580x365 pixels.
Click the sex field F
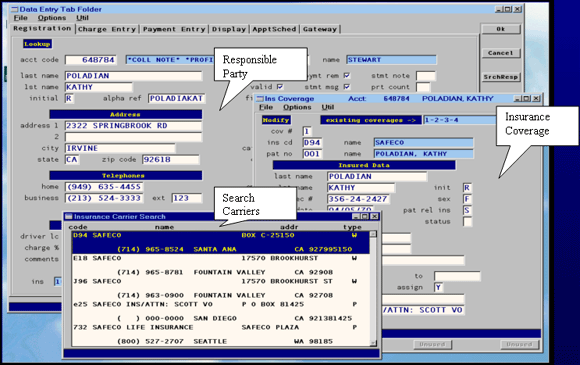[x=467, y=199]
